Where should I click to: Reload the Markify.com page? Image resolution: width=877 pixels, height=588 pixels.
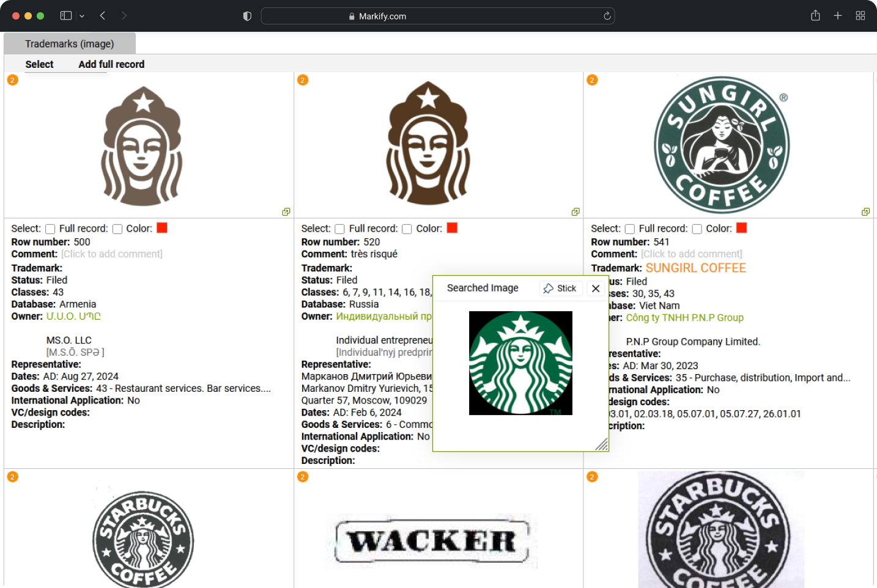click(607, 16)
